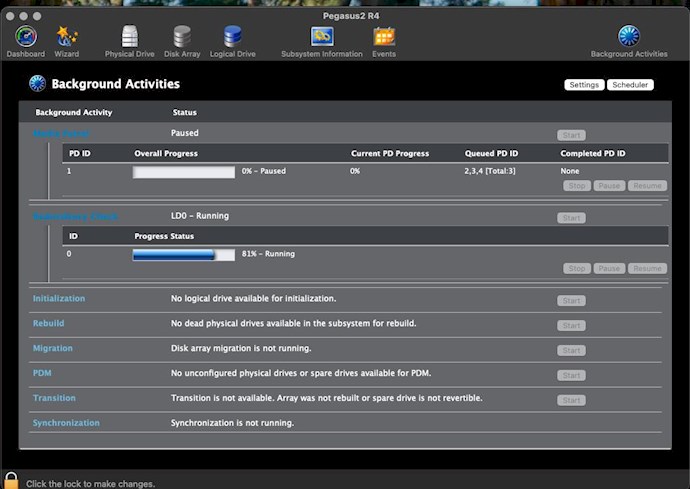This screenshot has height=489, width=690.
Task: Open the Rebuild link
Action: [x=48, y=323]
